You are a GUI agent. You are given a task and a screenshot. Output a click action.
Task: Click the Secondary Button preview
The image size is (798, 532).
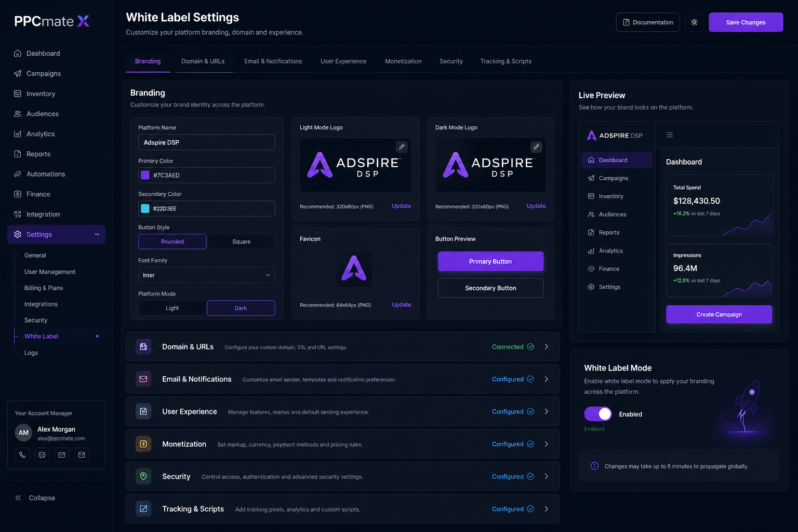click(490, 288)
